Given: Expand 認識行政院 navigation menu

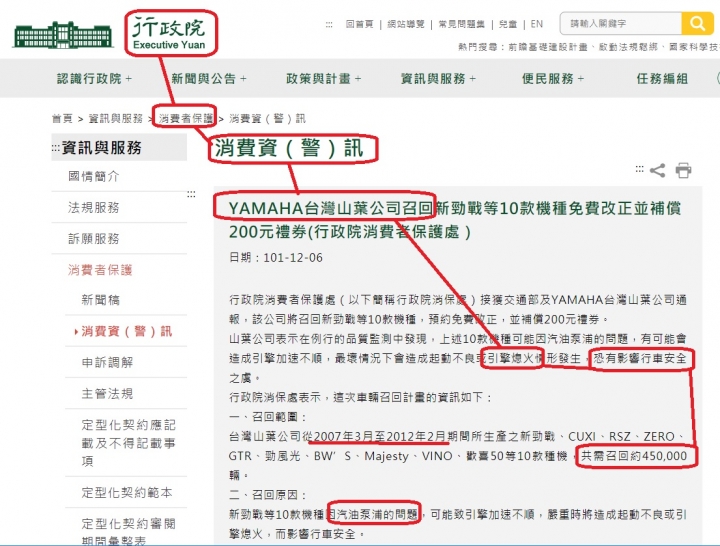Looking at the screenshot, I should point(94,79).
